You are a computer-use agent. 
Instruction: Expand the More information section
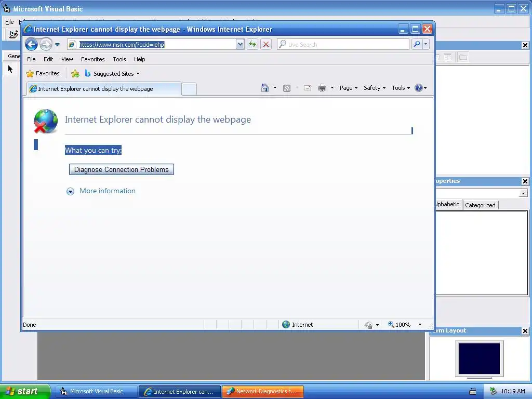point(70,191)
